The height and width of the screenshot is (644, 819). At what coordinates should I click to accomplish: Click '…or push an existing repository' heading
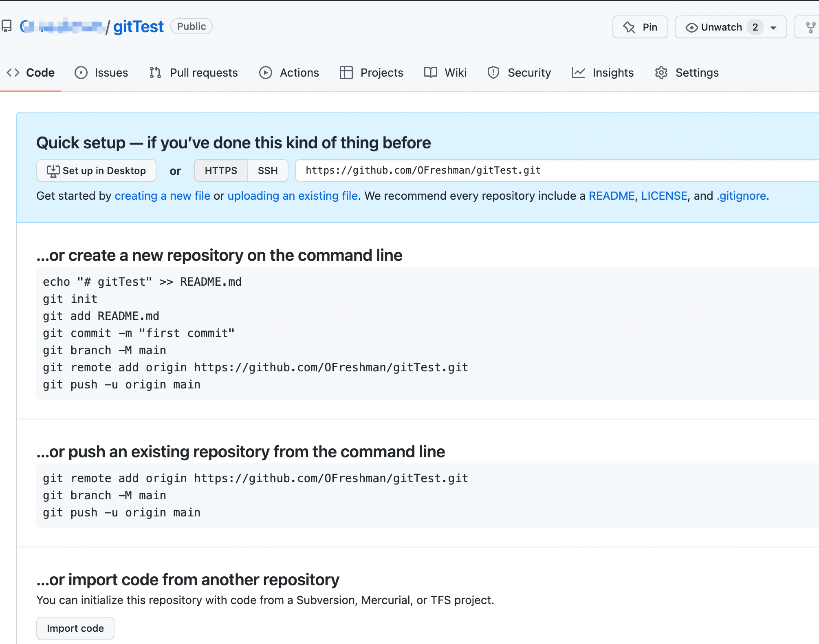point(240,452)
